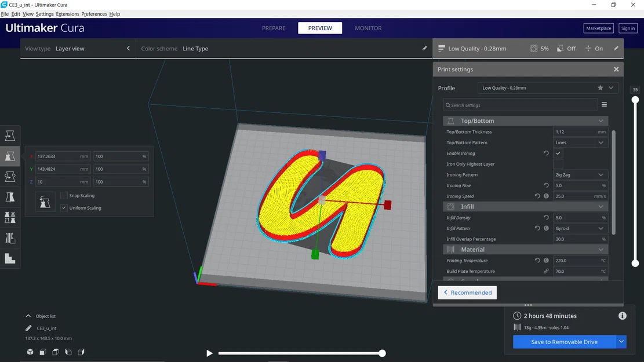Select the Move tool in left toolbar
This screenshot has height=362, width=644.
(x=10, y=136)
